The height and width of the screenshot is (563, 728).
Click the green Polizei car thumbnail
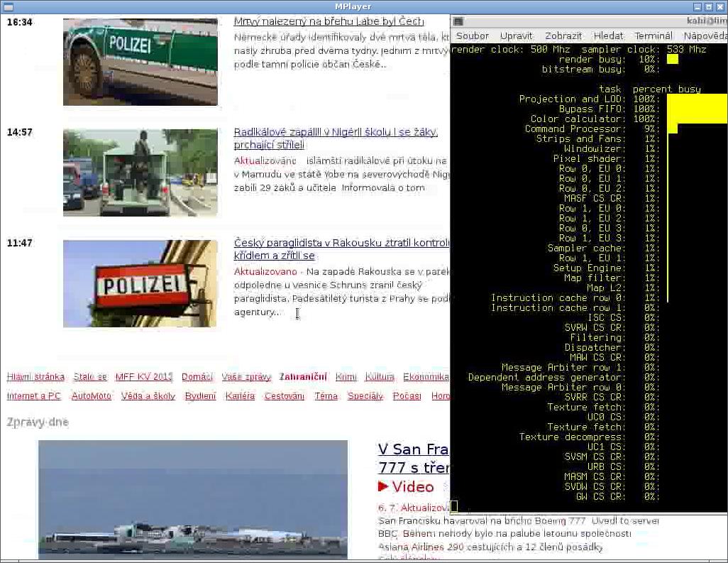pos(140,62)
